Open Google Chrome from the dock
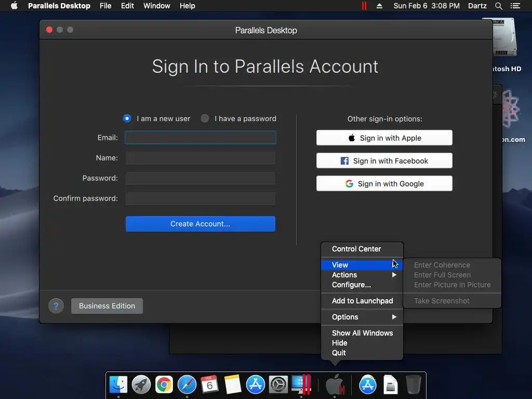Image resolution: width=532 pixels, height=399 pixels. [x=164, y=384]
